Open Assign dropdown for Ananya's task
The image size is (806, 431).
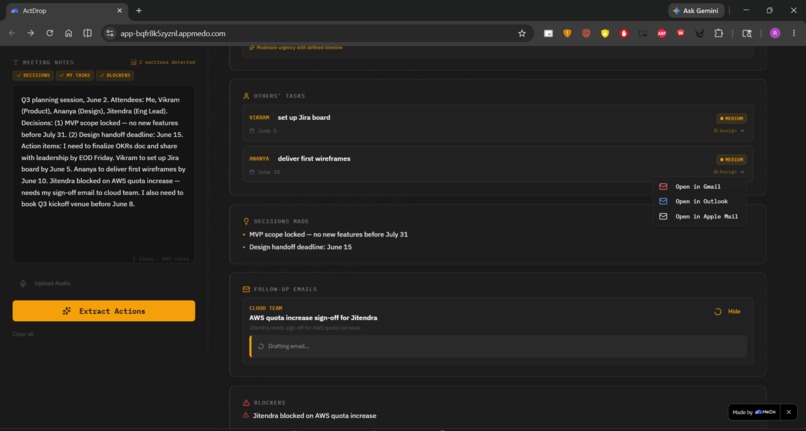click(728, 172)
